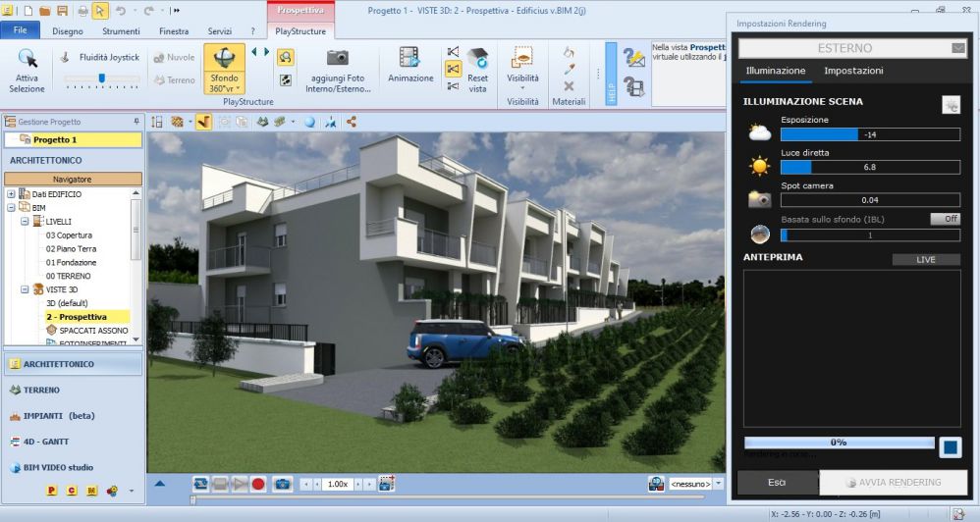Screen dimensions: 980x522
Task: Click the save icon in quick toolbar
Action: pyautogui.click(x=62, y=11)
